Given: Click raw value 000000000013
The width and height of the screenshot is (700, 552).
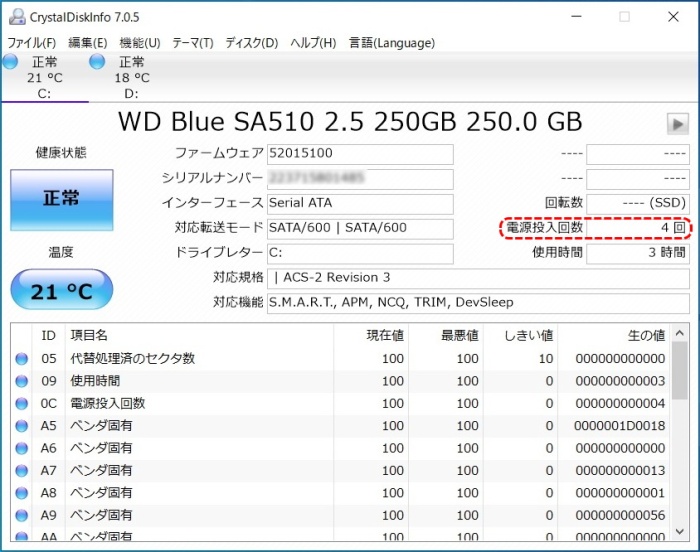Looking at the screenshot, I should [620, 470].
